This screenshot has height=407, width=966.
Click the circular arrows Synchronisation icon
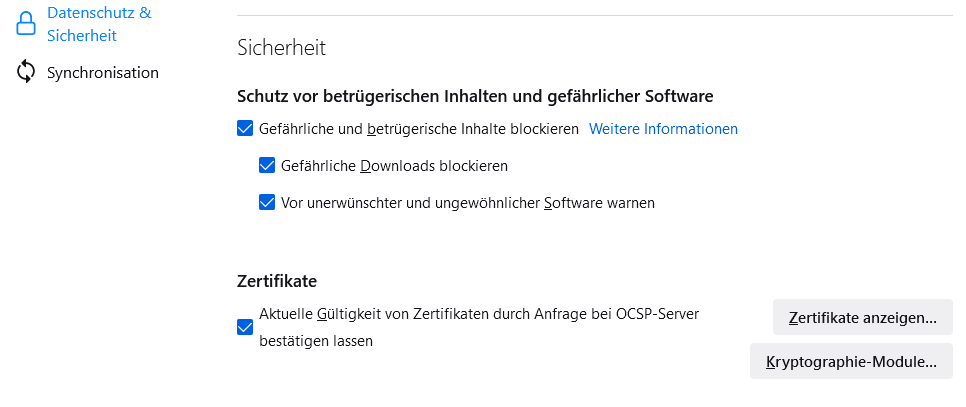point(26,72)
